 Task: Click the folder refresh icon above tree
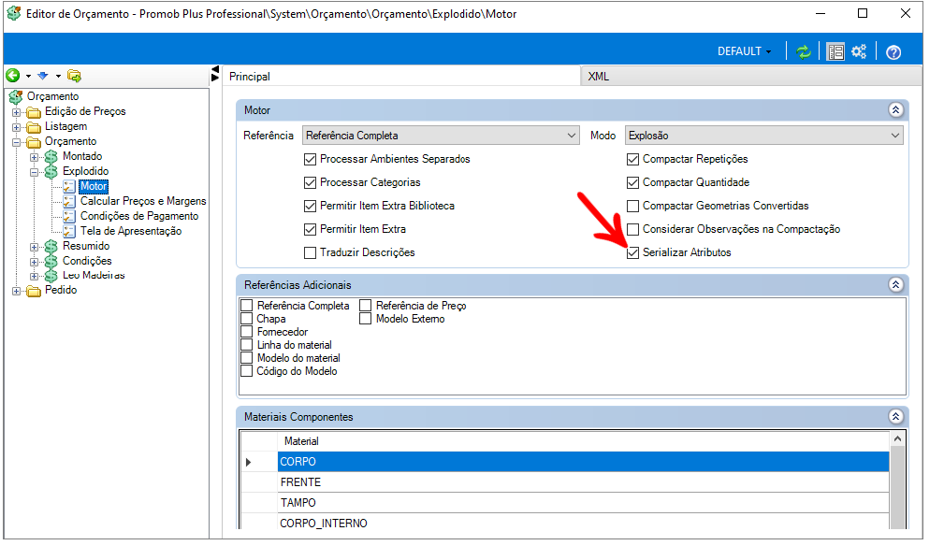tap(74, 76)
